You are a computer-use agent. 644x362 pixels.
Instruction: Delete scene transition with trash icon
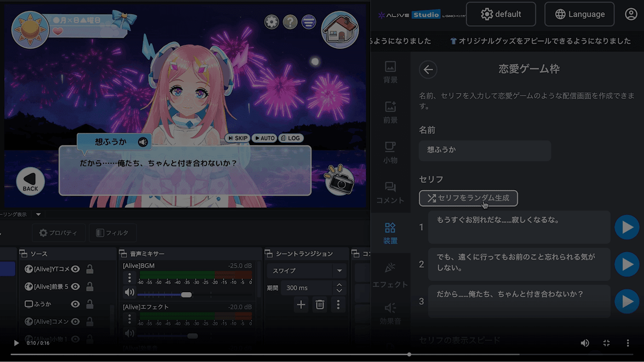click(320, 304)
